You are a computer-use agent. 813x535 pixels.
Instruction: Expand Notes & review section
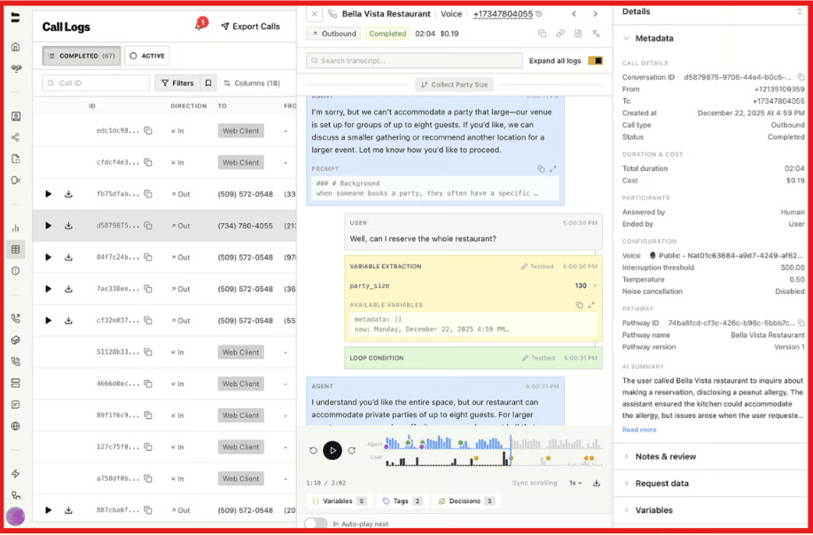tap(665, 457)
